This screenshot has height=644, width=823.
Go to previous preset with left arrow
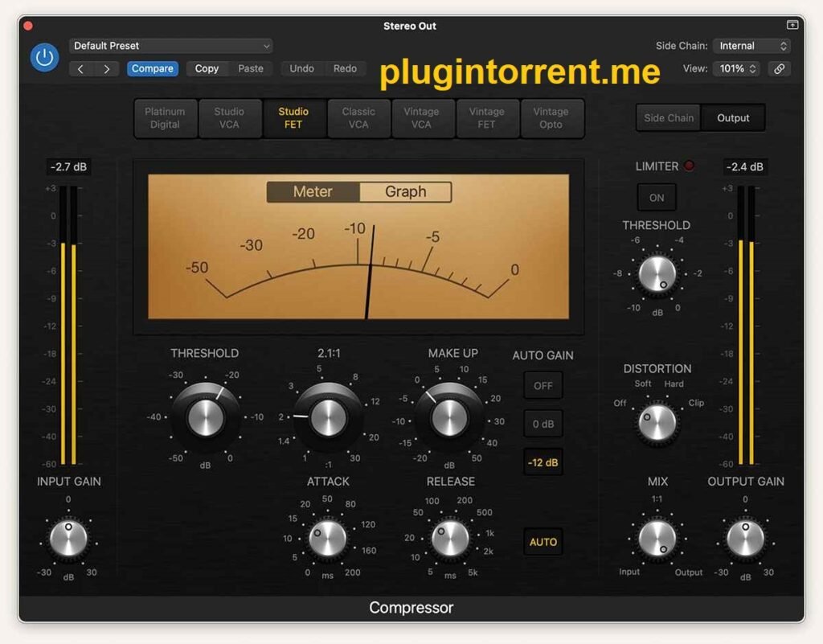coord(81,69)
